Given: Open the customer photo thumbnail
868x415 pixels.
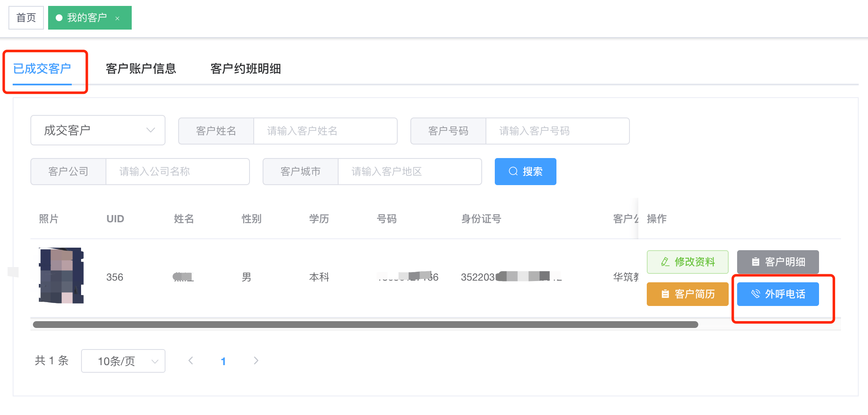Looking at the screenshot, I should pos(61,276).
